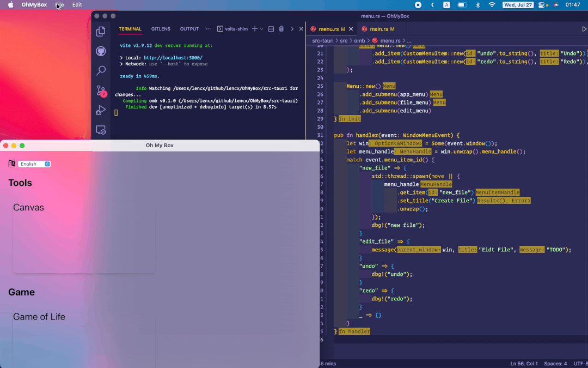Open Source Control with 7 pending changes
The image size is (588, 368).
pos(101,91)
